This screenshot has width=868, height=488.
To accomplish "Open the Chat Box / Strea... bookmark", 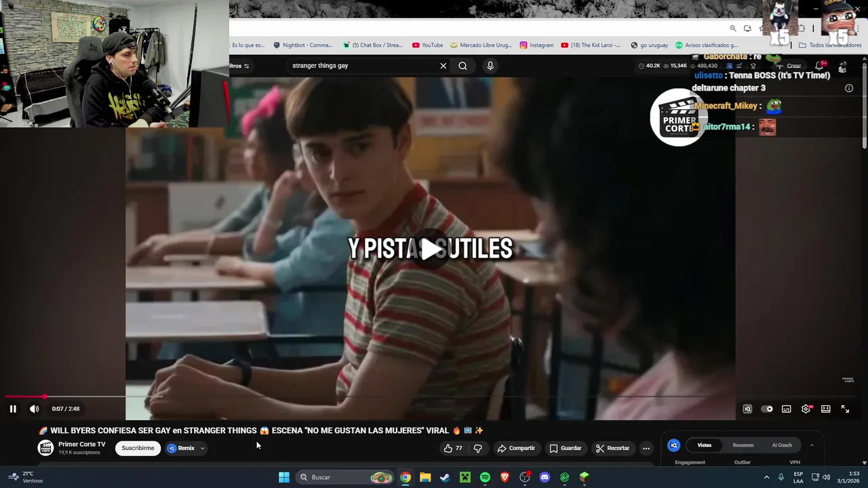I will 373,45.
